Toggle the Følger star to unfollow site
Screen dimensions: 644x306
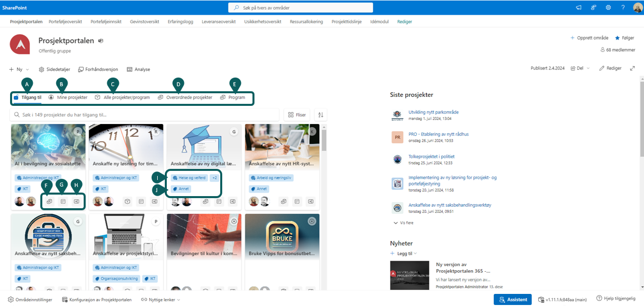(x=624, y=38)
